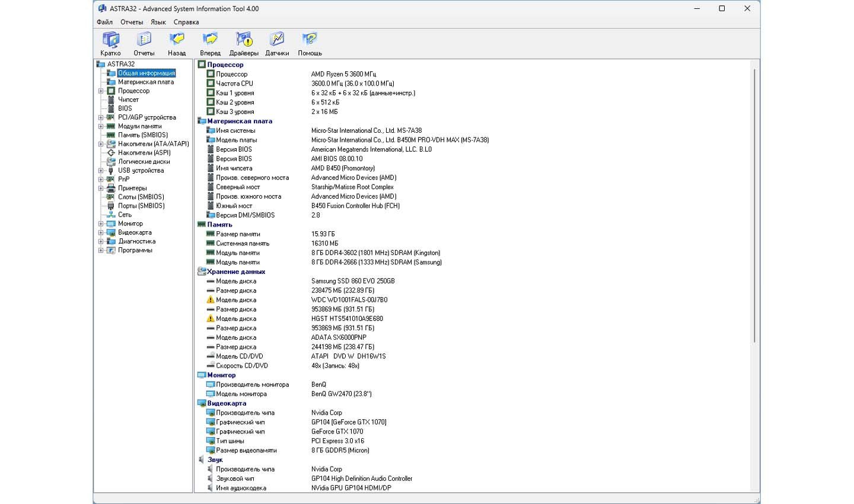Viewport: 854px width, 504px height.
Task: Select Память (SMBIOS) in the tree
Action: click(143, 135)
